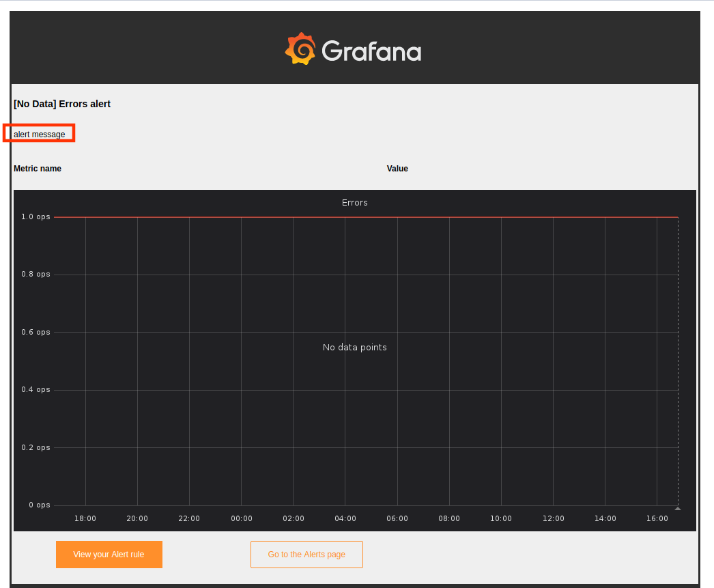Click the 18:00 time axis label

point(85,518)
